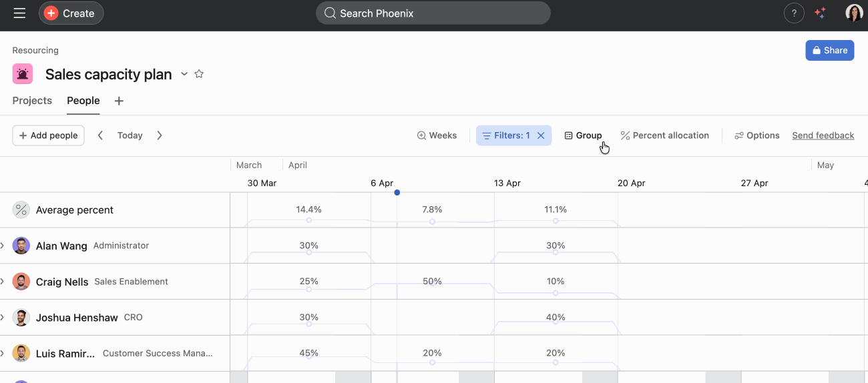Open the Sales capacity plan title dropdown
Screen dimensions: 868x383
pyautogui.click(x=184, y=74)
